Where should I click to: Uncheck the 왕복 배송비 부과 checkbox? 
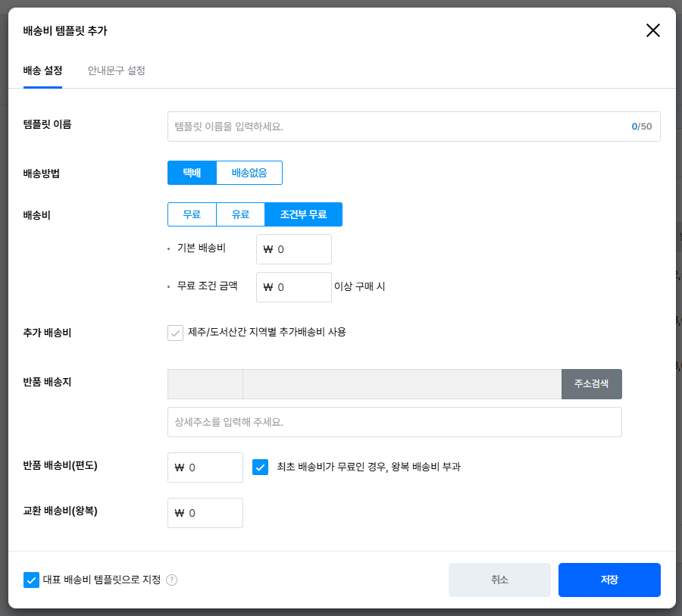point(261,467)
